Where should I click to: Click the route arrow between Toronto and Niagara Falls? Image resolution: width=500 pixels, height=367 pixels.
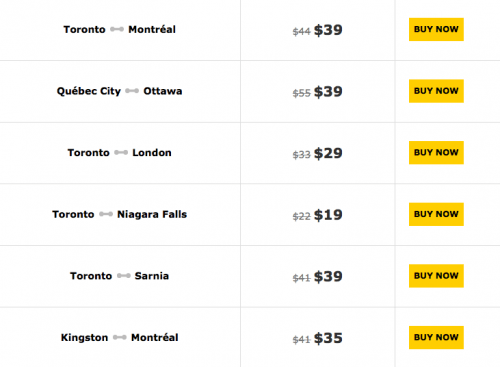coord(106,214)
